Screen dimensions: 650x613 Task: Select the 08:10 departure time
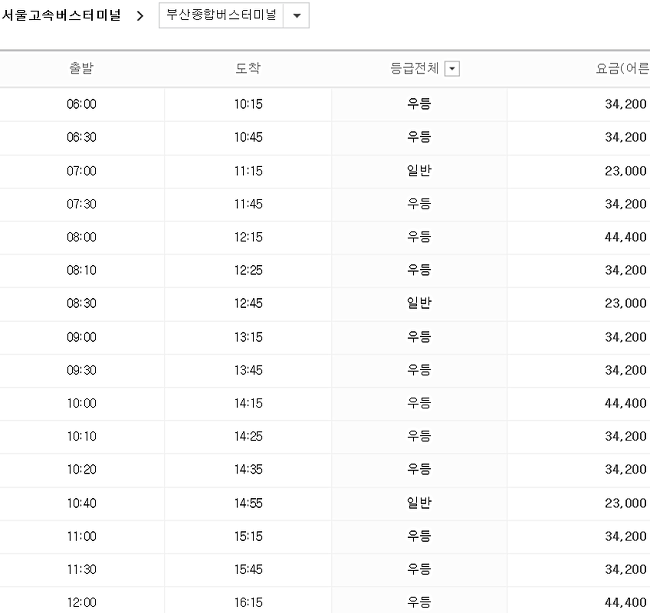pyautogui.click(x=81, y=270)
